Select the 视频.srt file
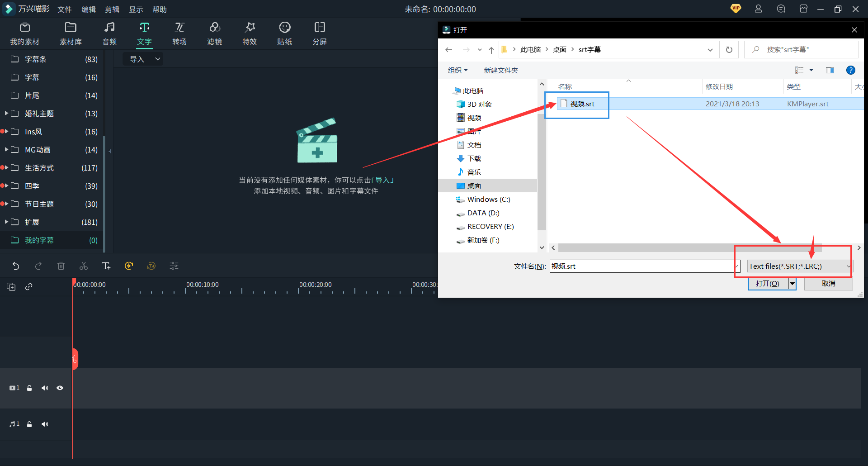Screen dimensions: 868x466 582,104
